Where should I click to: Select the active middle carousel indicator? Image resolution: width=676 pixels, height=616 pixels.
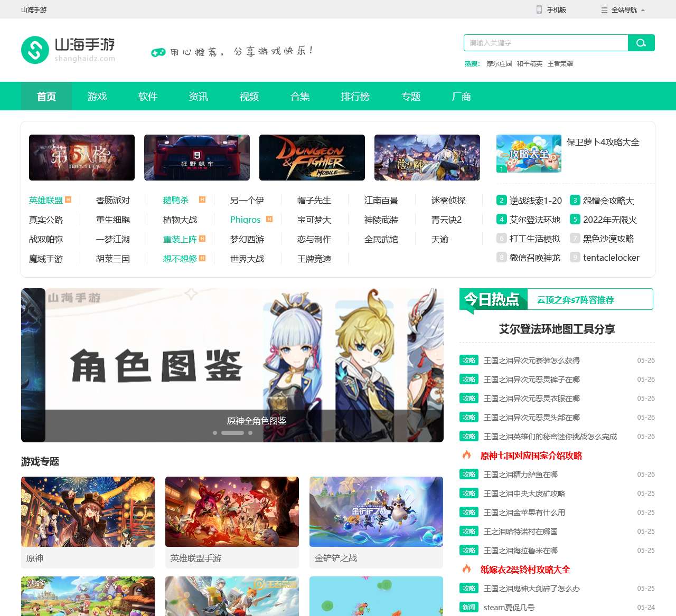pos(232,433)
